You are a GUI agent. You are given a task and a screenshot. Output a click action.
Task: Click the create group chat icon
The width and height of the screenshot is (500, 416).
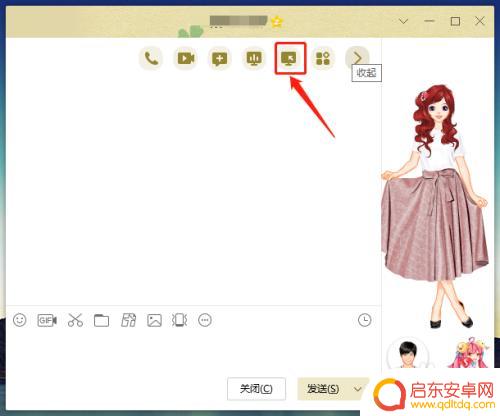tap(219, 59)
